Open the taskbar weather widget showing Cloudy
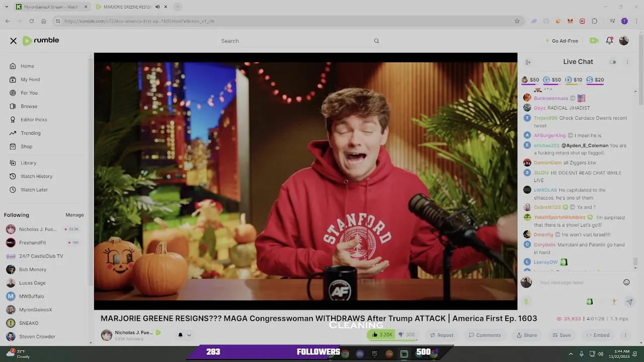Image resolution: width=644 pixels, height=362 pixels. coord(19,354)
